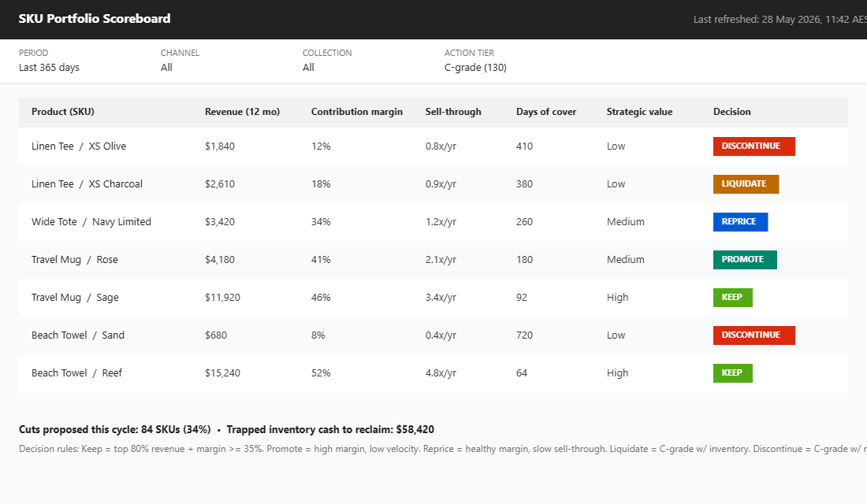Click High strategic value for Beach Towel Reef
The width and height of the screenshot is (867, 504).
pyautogui.click(x=617, y=373)
